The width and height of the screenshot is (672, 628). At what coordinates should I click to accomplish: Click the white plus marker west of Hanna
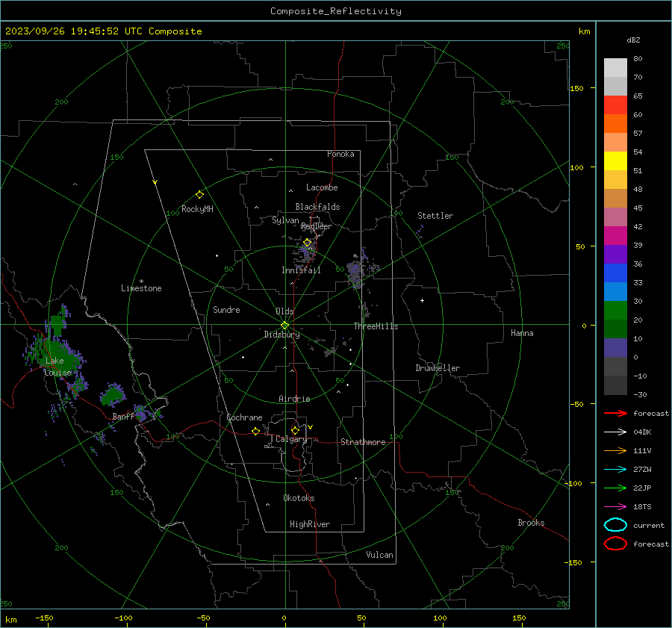coord(422,300)
